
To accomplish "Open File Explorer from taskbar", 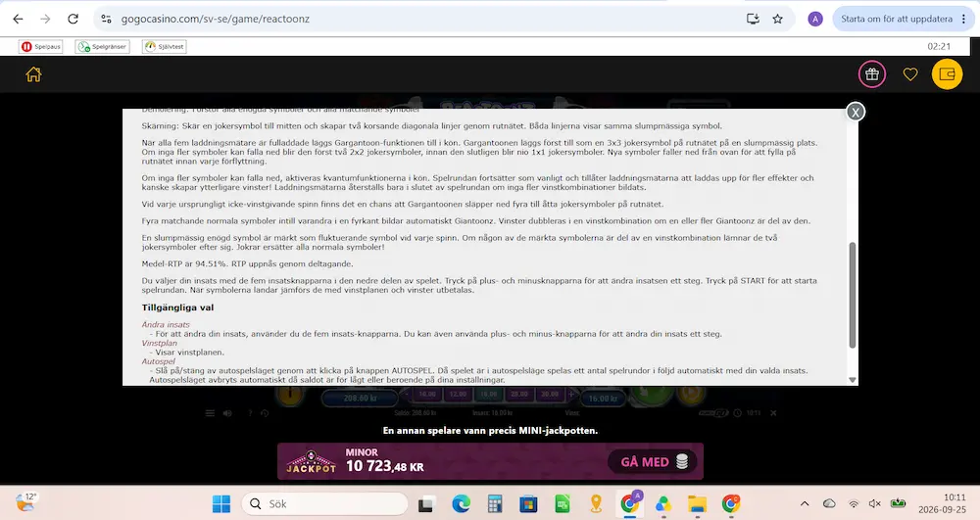I will click(x=697, y=503).
